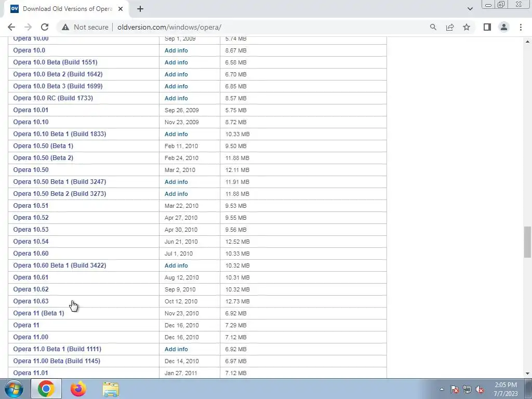
Task: Open Opera 10.10 Beta 1 (Build 1833)
Action: [60, 134]
